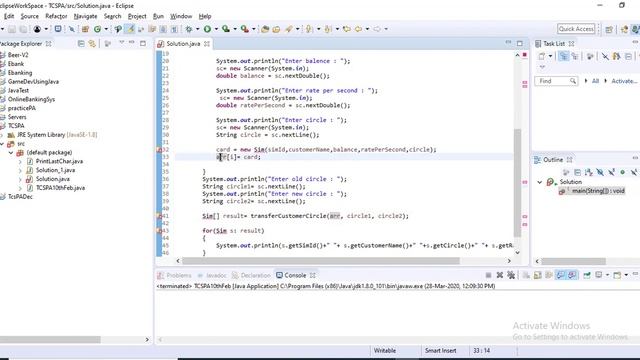Screen dimensions: 640x360
Task: Click Collapse All icon in Task List
Action: click(628, 56)
